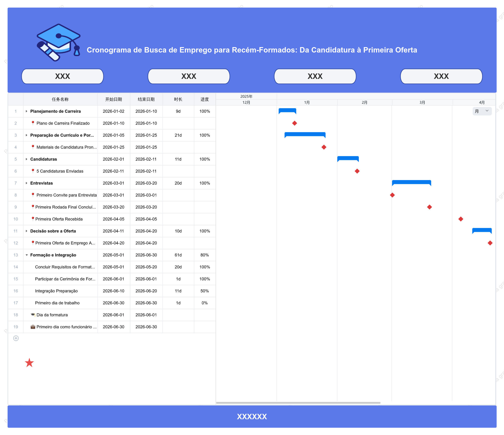
Task: Click row number 13
Action: pyautogui.click(x=16, y=255)
